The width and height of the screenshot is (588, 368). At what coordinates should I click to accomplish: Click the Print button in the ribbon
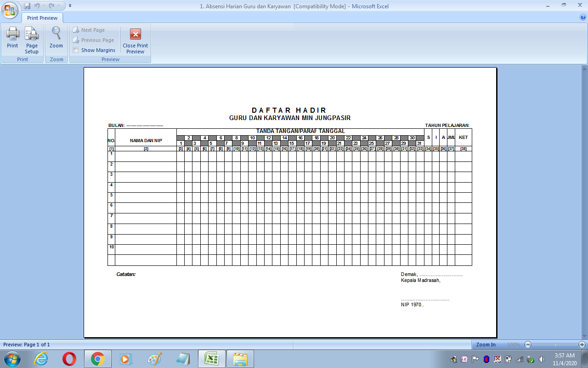tap(12, 39)
